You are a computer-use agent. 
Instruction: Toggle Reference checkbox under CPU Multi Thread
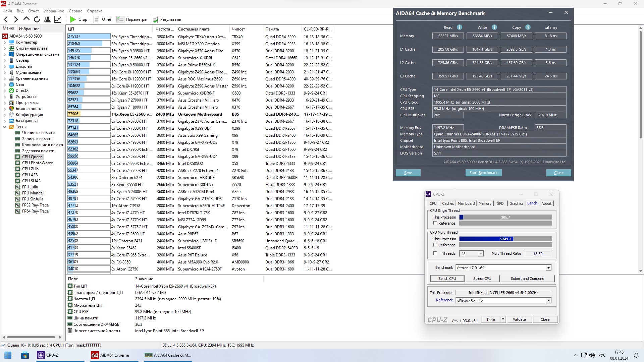[x=435, y=245]
